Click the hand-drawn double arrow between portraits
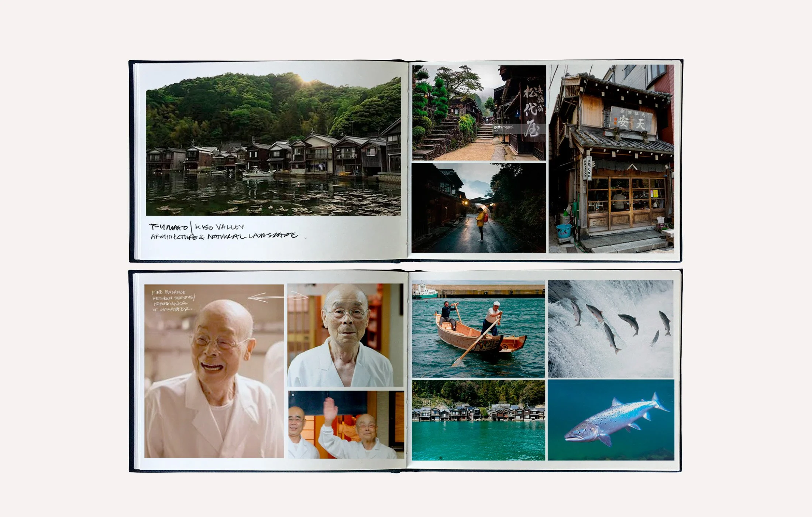Screen dimensions: 812x517 278,297
